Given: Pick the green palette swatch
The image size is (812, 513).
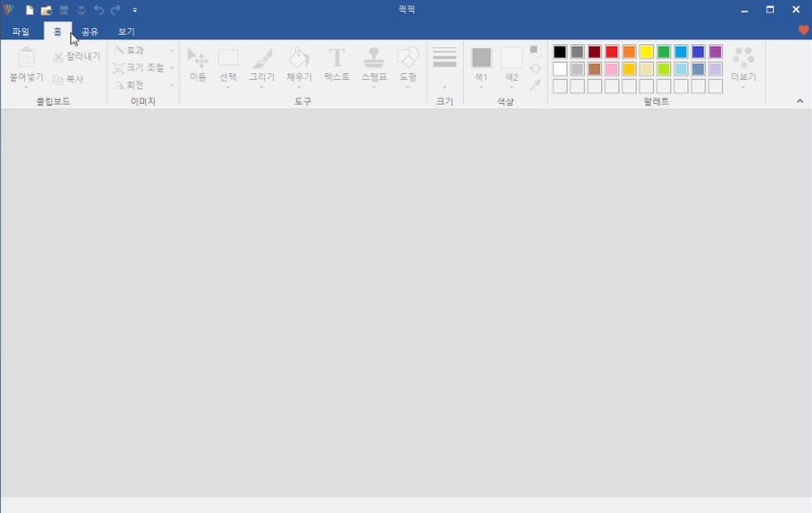Looking at the screenshot, I should point(664,52).
